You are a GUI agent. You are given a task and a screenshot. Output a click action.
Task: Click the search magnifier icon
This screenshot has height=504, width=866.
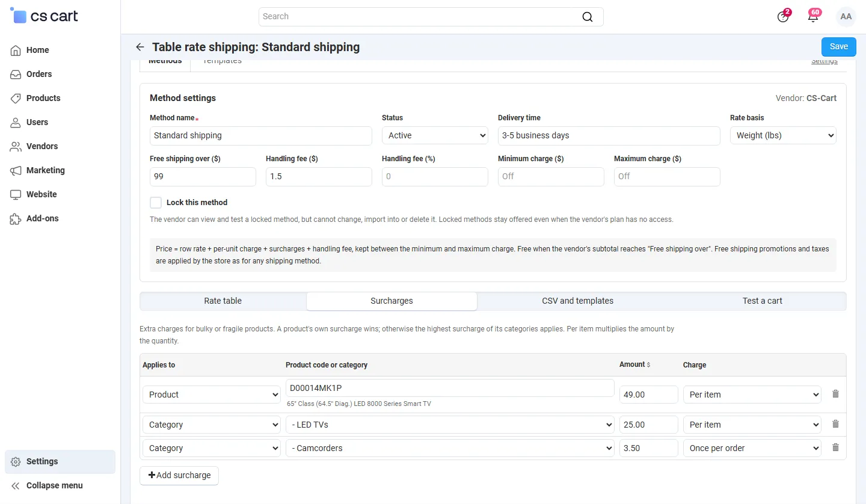[x=588, y=17]
